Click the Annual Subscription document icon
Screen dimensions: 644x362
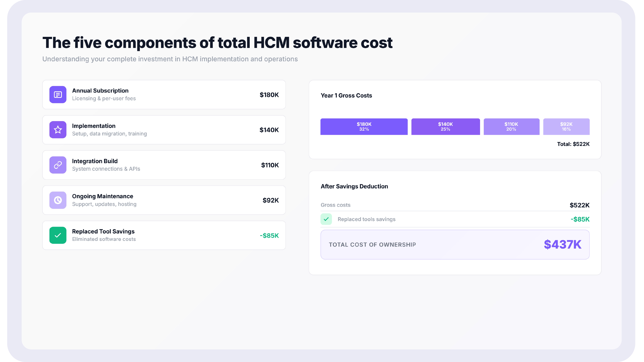58,95
